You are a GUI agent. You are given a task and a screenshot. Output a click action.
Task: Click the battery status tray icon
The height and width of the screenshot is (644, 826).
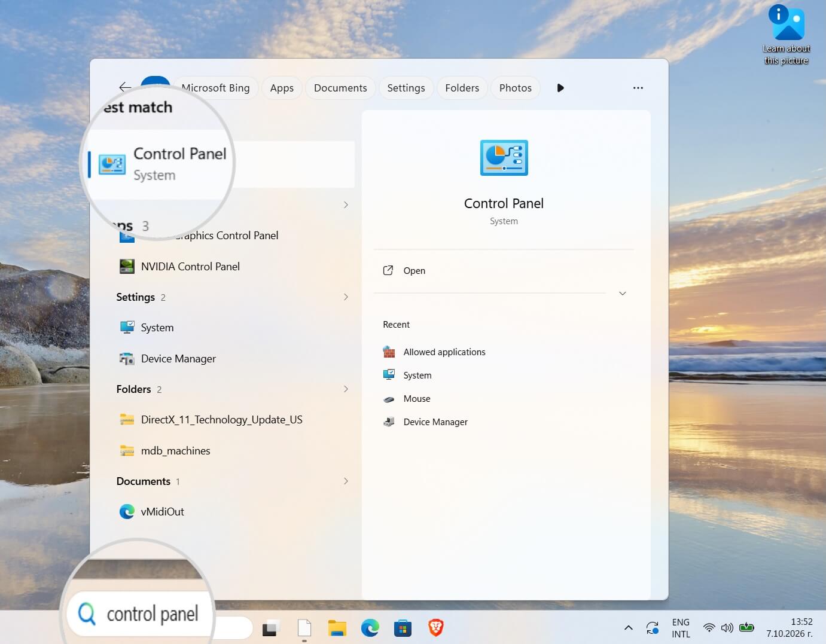(746, 628)
